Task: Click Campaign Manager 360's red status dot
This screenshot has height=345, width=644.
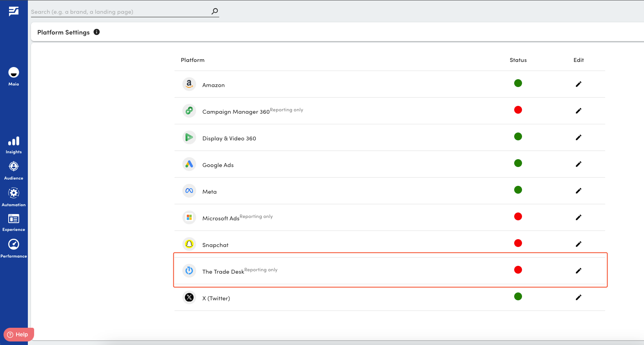Action: point(518,110)
